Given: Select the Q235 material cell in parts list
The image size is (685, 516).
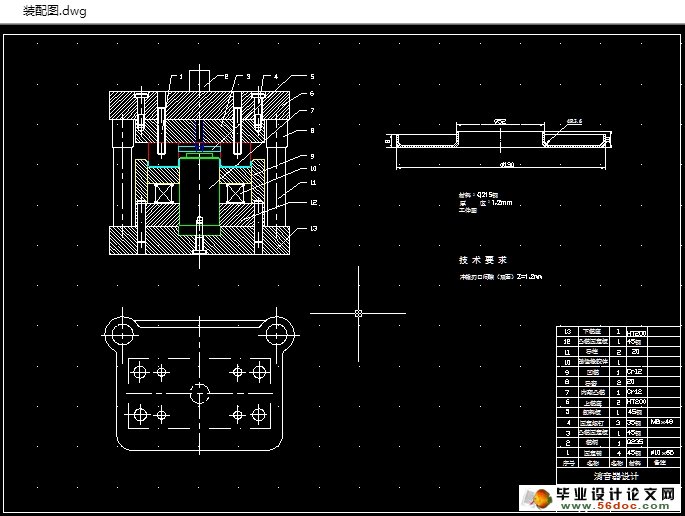Looking at the screenshot, I should pyautogui.click(x=634, y=441).
